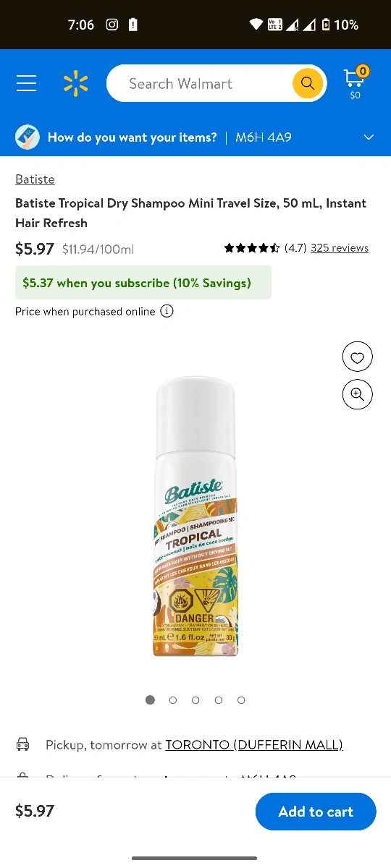Open the Toronto (Dufferin Mall) store link

pos(254,744)
